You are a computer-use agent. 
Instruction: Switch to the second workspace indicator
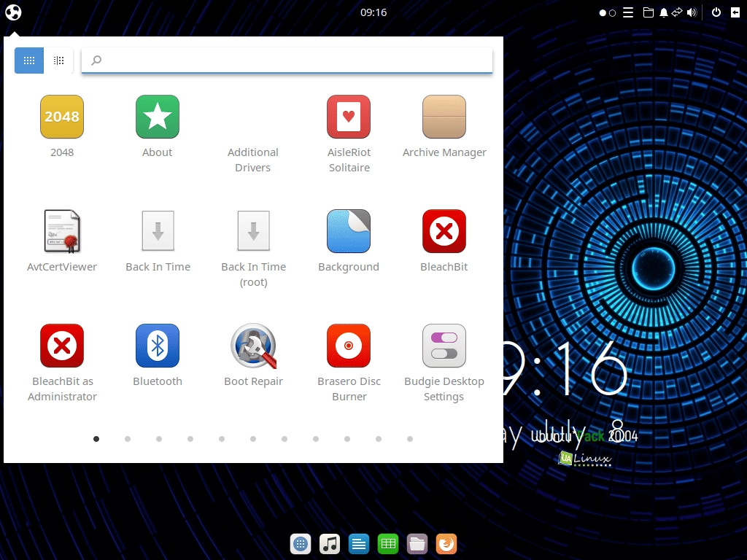pos(613,13)
